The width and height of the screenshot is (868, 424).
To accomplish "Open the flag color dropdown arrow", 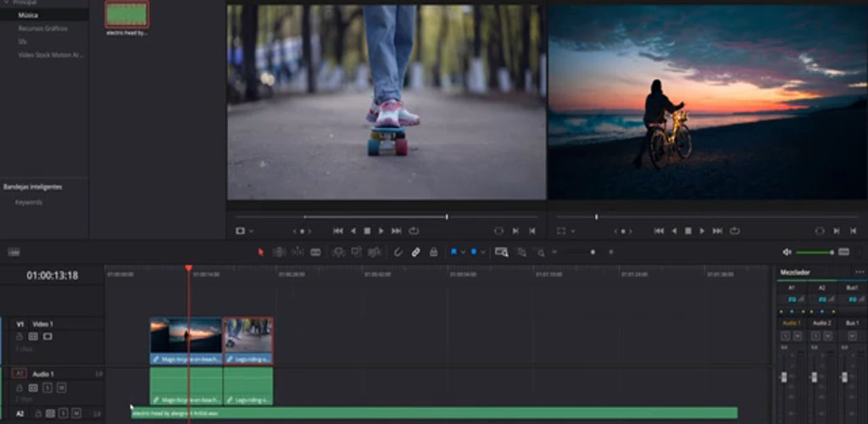I will (463, 252).
